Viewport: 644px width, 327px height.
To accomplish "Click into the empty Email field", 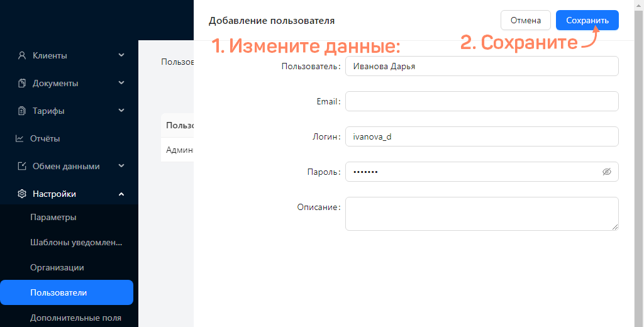I will [x=482, y=101].
